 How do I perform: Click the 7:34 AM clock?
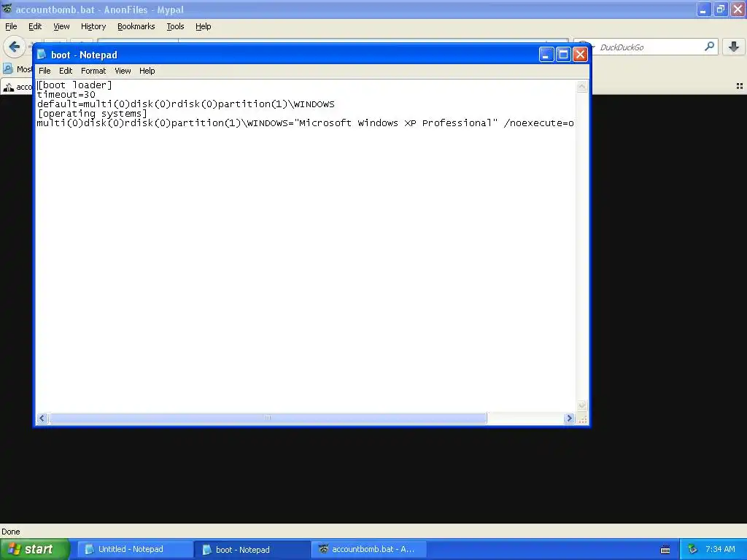pos(720,549)
